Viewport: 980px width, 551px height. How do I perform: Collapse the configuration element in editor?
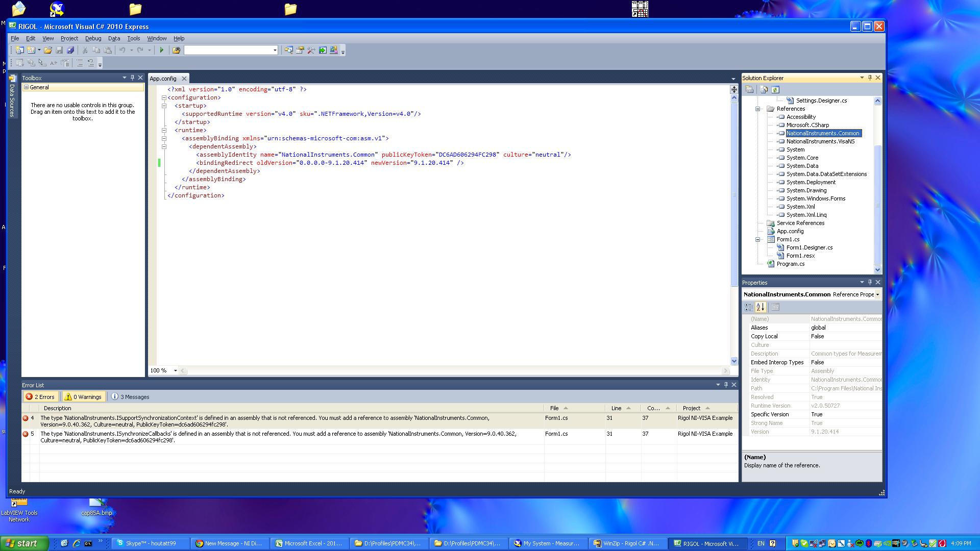(164, 97)
